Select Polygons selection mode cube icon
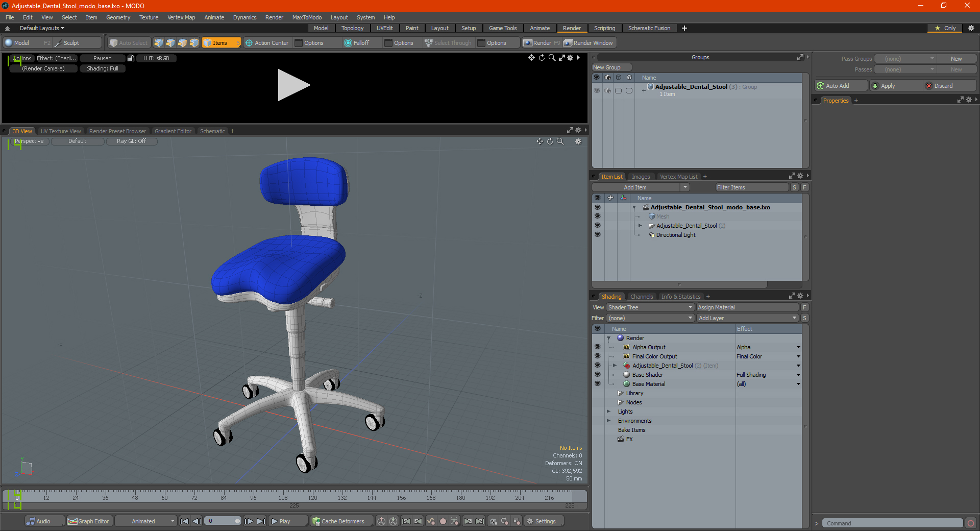The width and height of the screenshot is (980, 531). coord(182,43)
